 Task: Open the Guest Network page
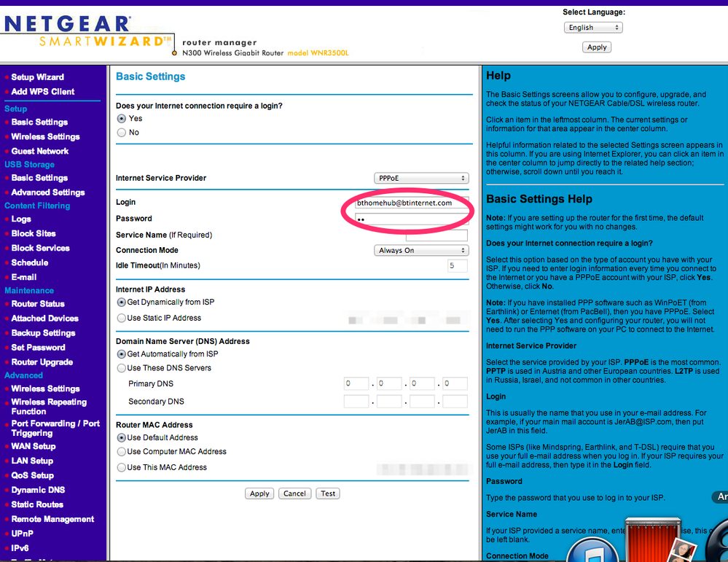(39, 150)
